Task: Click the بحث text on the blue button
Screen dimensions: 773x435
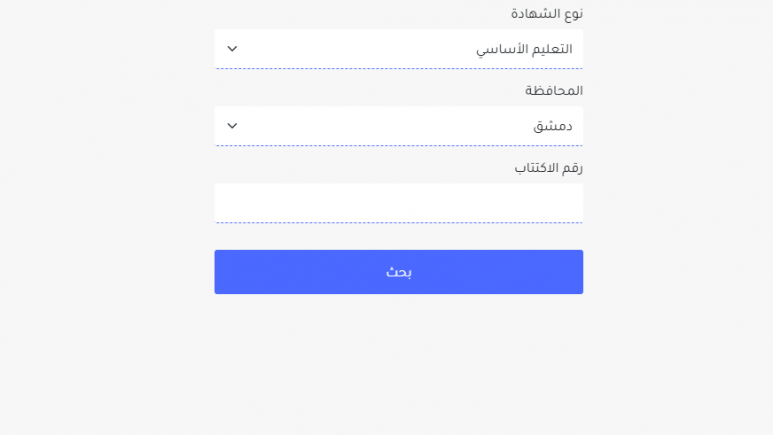Action: pyautogui.click(x=398, y=272)
